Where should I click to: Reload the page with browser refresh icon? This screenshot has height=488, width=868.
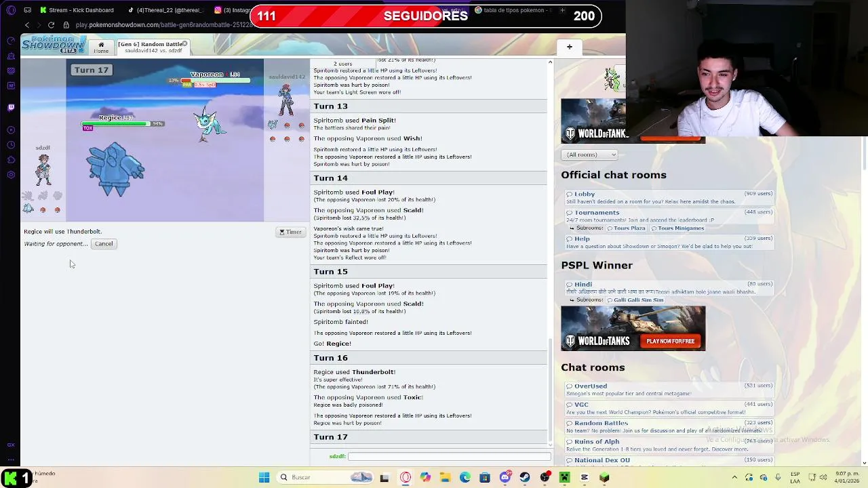(x=51, y=25)
